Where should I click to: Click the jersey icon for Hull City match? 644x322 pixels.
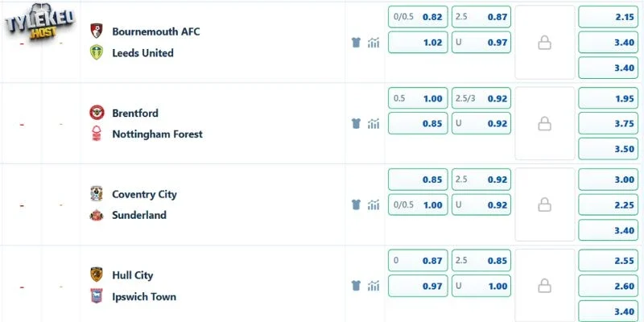click(x=356, y=286)
